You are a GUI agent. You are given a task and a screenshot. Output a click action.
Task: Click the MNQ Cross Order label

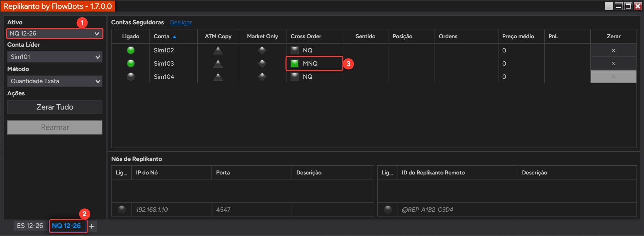click(x=310, y=64)
